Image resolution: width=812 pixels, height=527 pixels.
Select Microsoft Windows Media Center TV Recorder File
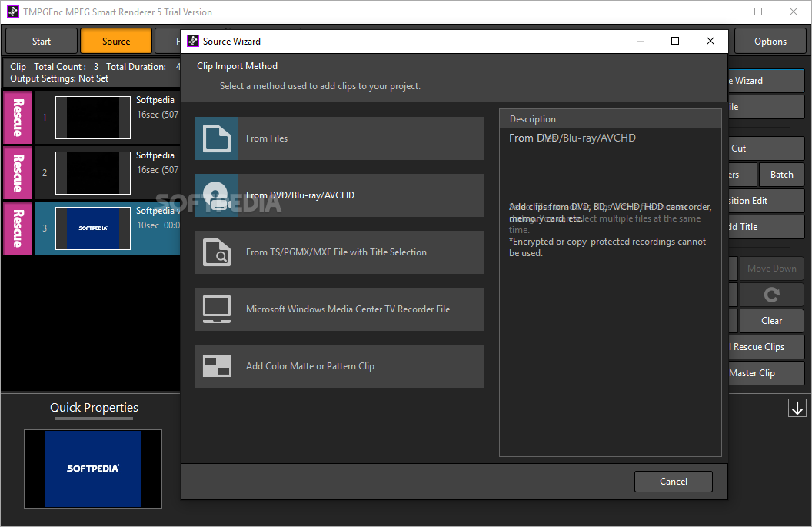click(340, 309)
